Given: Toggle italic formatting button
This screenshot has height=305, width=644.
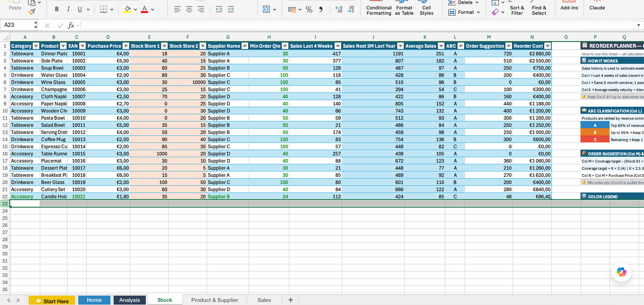Looking at the screenshot, I should (x=68, y=9).
